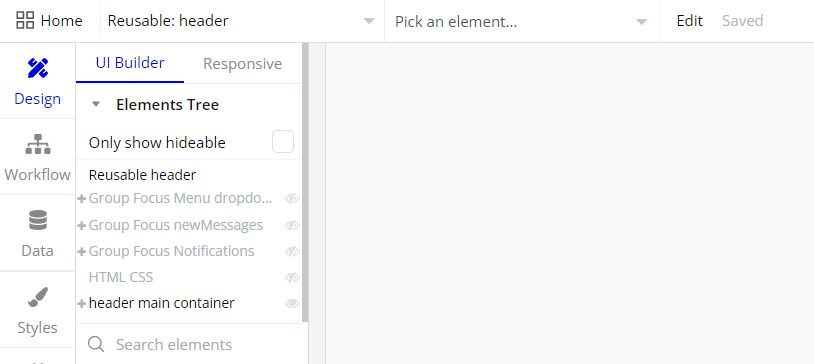Open the Styles paintbrush icon
814x364 pixels.
pyautogui.click(x=37, y=297)
